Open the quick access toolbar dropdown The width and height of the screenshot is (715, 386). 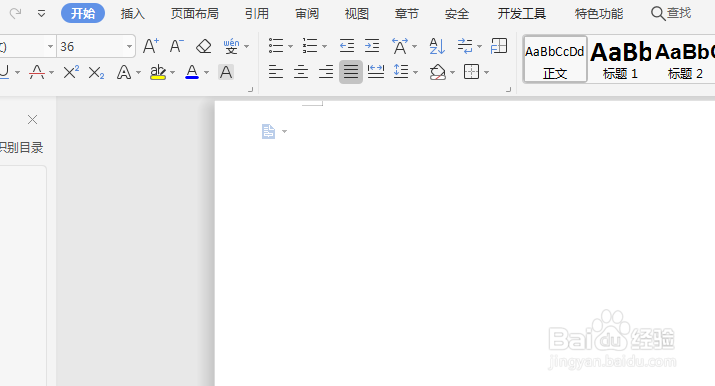41,14
